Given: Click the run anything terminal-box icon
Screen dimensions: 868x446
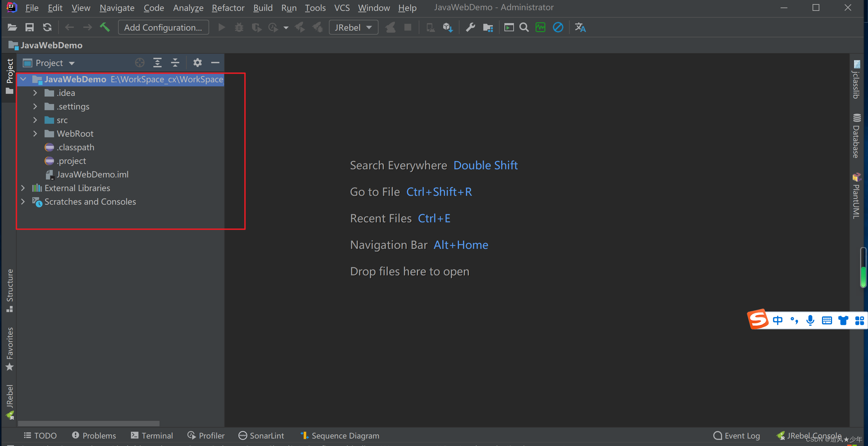Looking at the screenshot, I should point(509,27).
